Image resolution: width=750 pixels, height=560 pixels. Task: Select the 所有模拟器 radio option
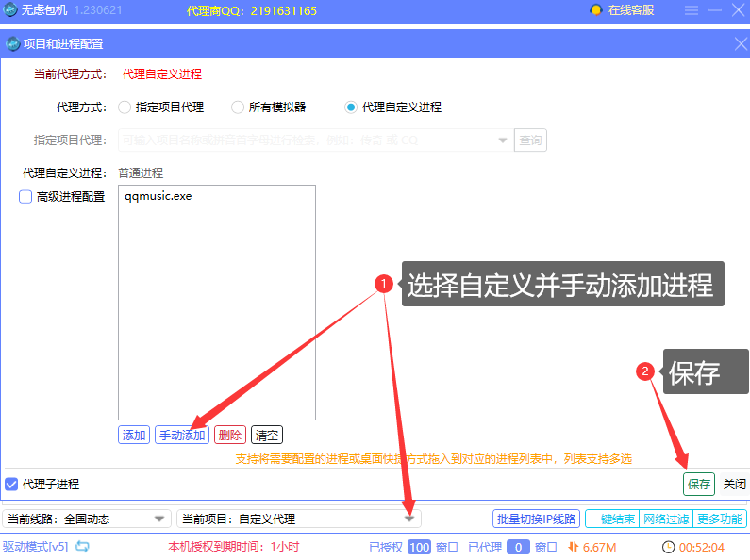tap(237, 107)
